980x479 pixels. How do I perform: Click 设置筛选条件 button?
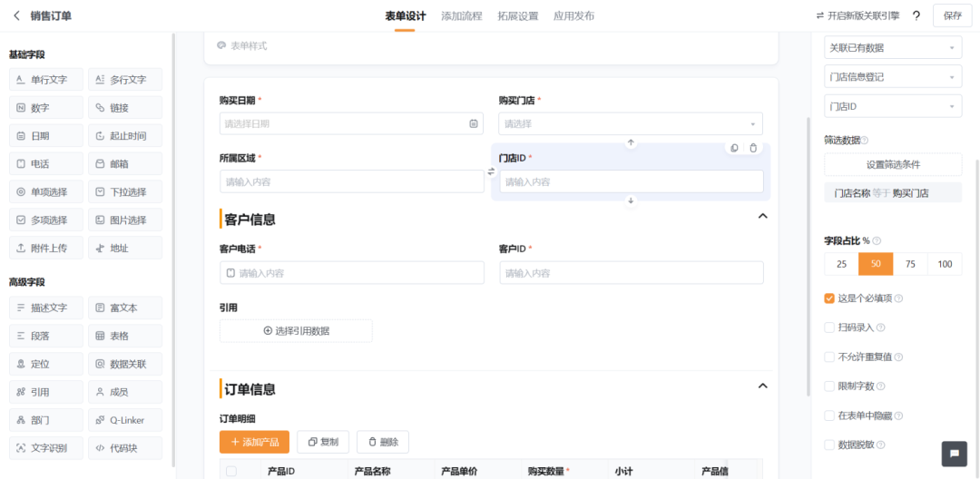(893, 165)
